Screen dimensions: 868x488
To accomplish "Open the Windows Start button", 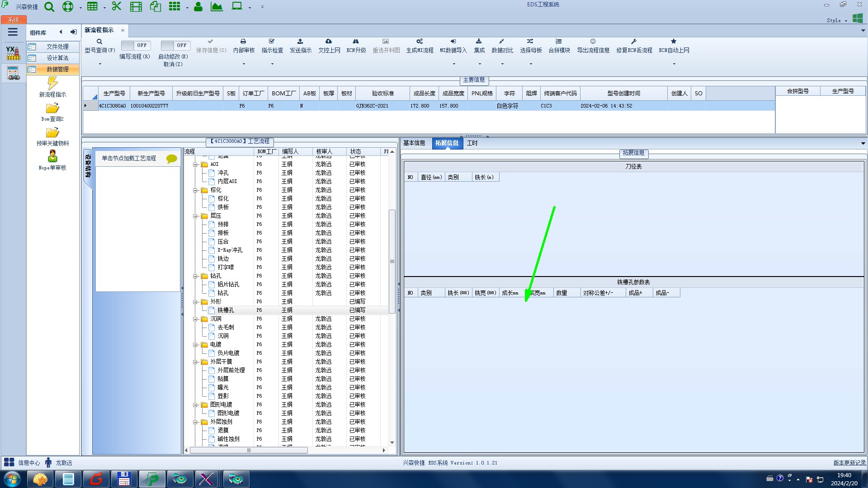I will (x=12, y=479).
